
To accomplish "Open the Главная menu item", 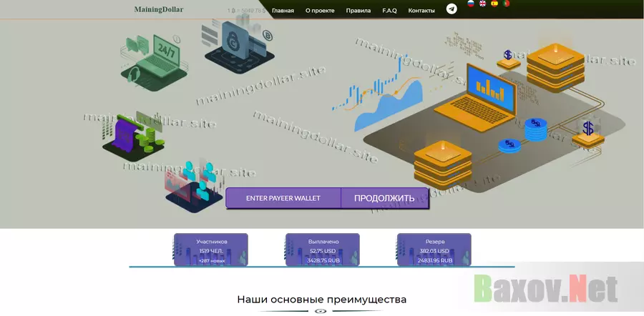I will pyautogui.click(x=283, y=11).
